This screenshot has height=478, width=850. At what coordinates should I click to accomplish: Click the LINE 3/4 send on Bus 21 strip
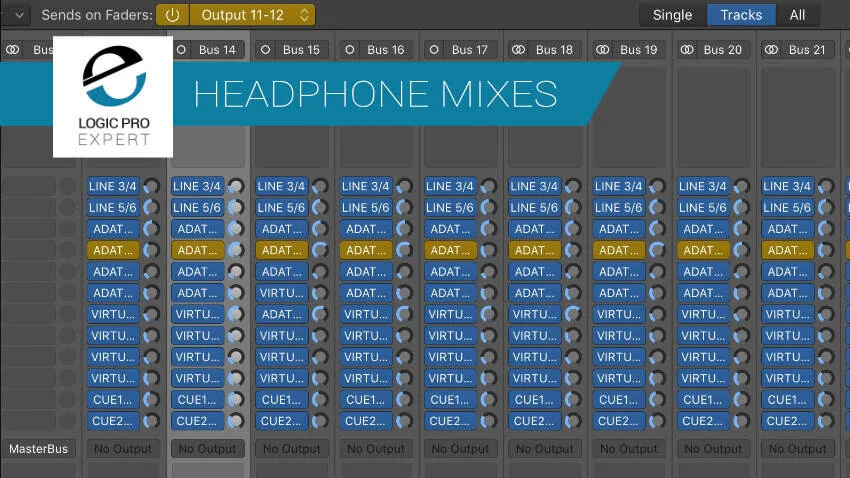click(x=788, y=186)
